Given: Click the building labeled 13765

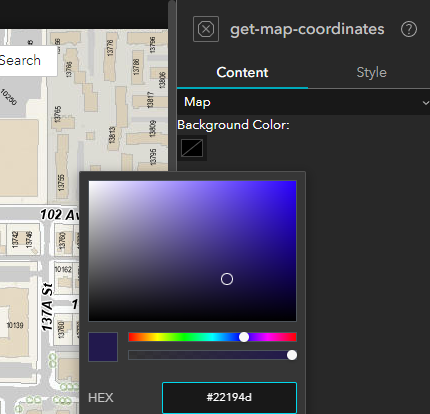Looking at the screenshot, I should [57, 114].
